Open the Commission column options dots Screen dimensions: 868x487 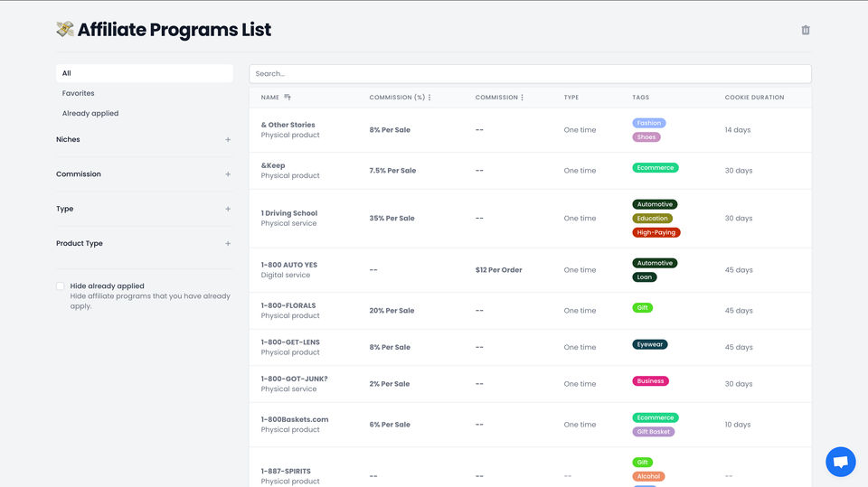click(x=522, y=98)
